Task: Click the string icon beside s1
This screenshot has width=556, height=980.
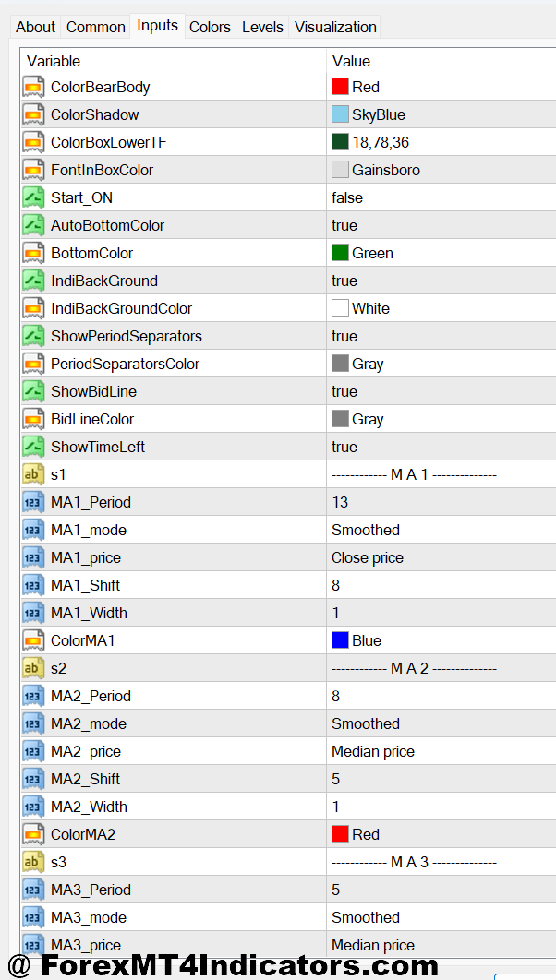Action: pyautogui.click(x=34, y=474)
